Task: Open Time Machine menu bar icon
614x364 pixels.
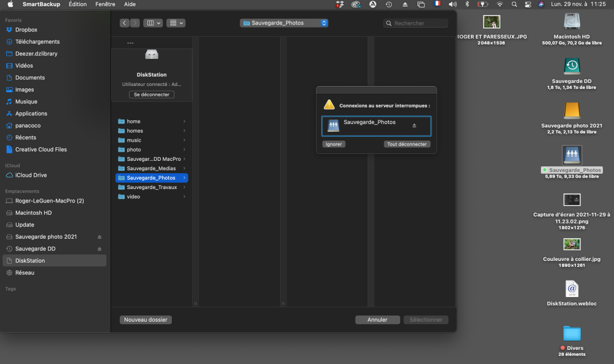Action: (389, 4)
